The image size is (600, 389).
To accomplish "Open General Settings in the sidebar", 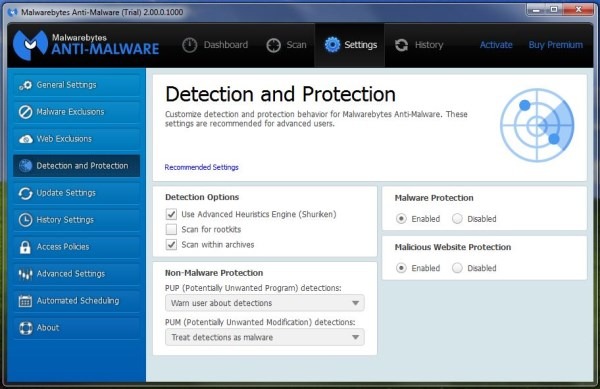I will click(77, 85).
